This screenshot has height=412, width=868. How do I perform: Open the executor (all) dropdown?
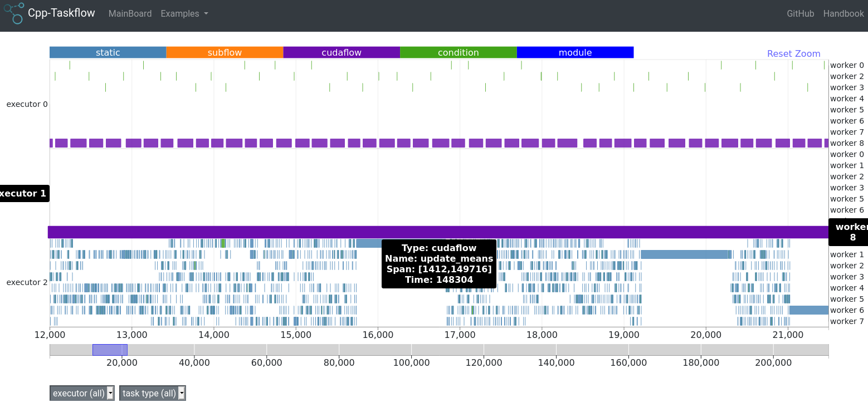[82, 393]
